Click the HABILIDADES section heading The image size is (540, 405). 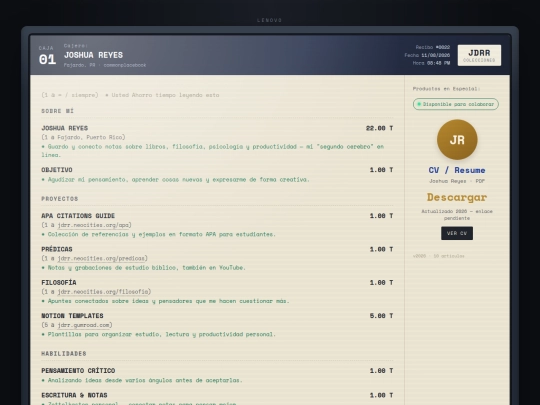(x=64, y=354)
